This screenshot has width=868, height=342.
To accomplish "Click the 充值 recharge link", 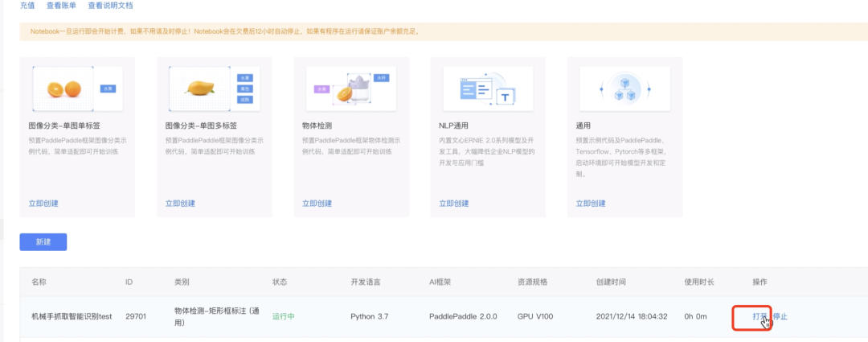I will [27, 6].
